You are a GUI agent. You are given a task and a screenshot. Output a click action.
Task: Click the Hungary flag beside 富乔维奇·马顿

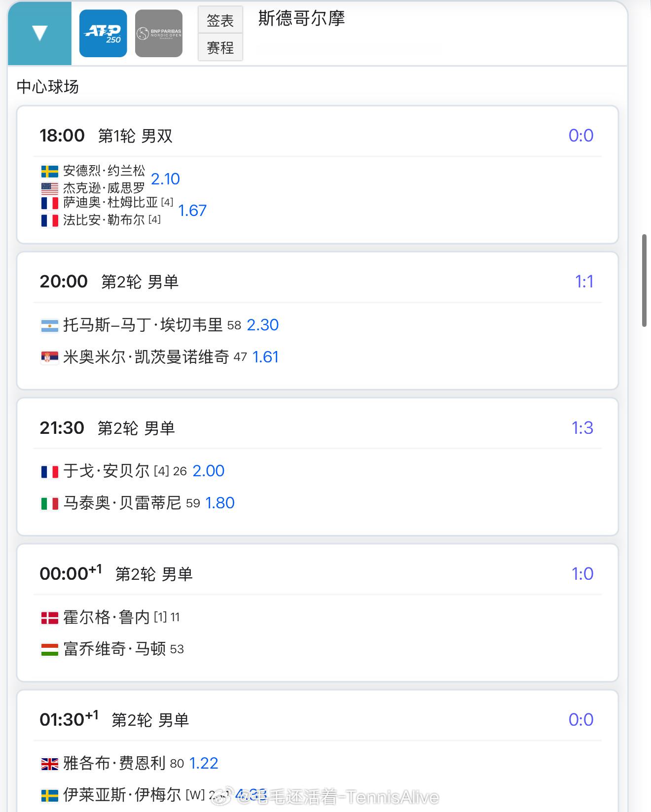pyautogui.click(x=49, y=650)
